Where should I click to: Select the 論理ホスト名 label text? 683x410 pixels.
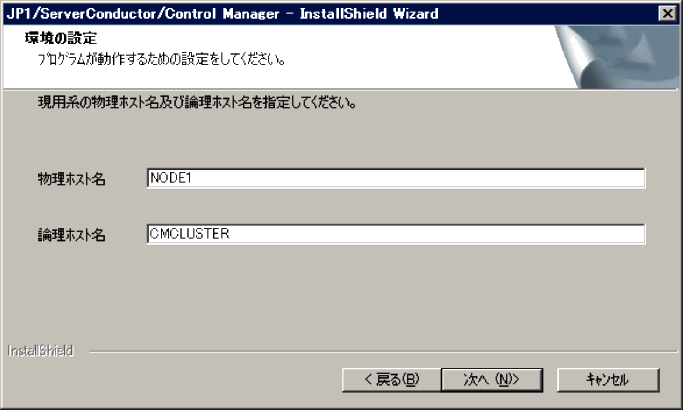71,235
